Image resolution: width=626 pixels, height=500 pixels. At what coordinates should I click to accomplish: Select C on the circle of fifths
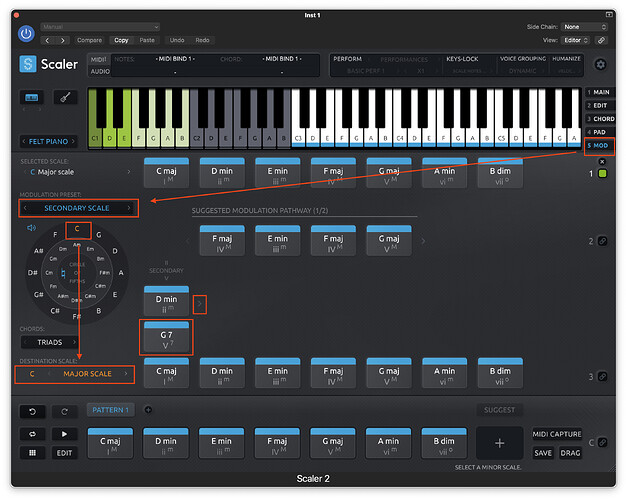(77, 229)
